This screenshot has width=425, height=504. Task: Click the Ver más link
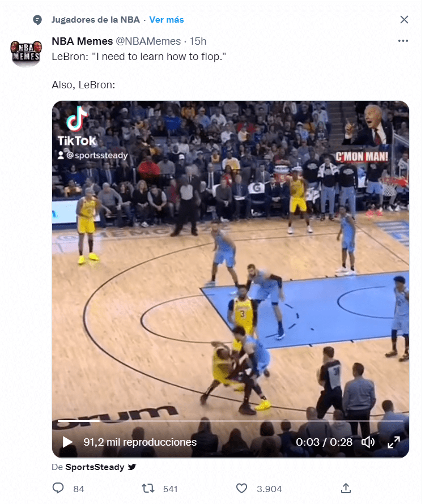[167, 20]
